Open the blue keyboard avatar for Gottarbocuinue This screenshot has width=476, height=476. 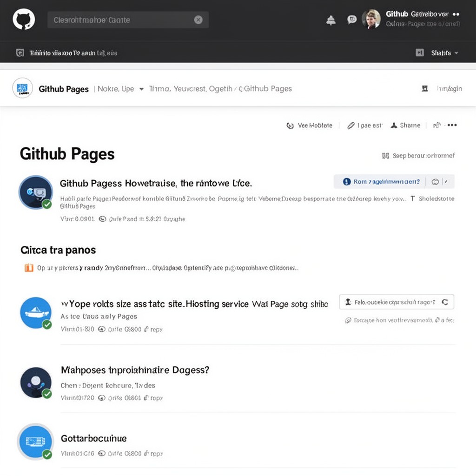pyautogui.click(x=35, y=441)
